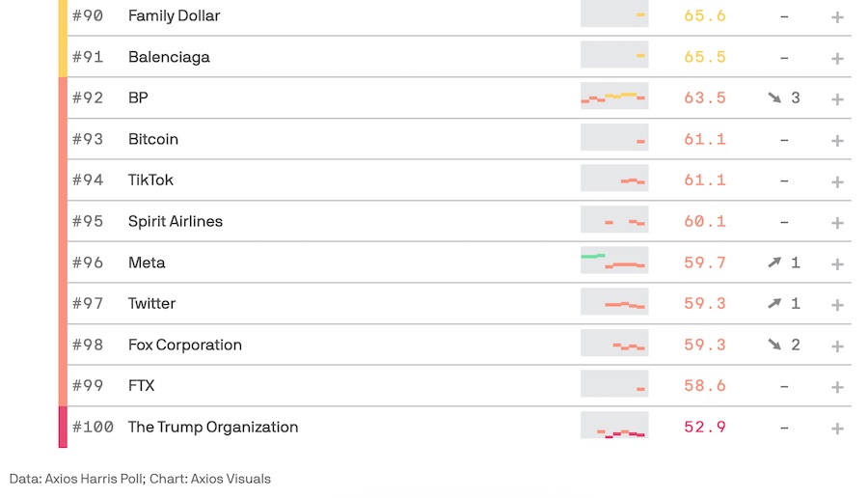The image size is (868, 498).
Task: Open Bitcoin details with plus icon
Action: point(837,141)
